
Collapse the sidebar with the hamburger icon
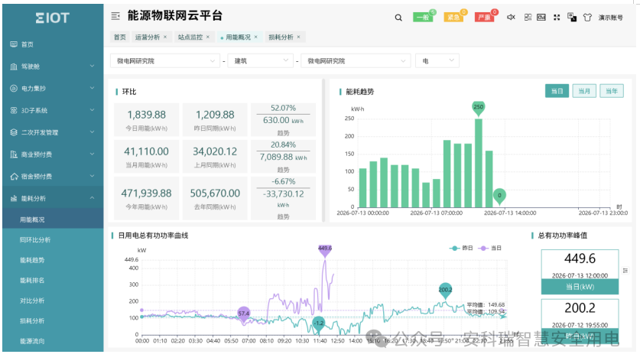click(x=115, y=16)
